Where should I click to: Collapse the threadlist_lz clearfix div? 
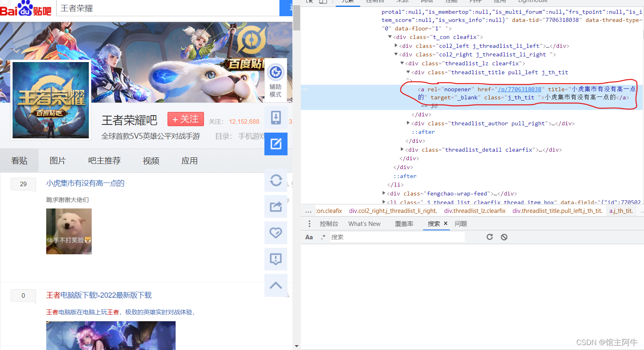[x=402, y=63]
